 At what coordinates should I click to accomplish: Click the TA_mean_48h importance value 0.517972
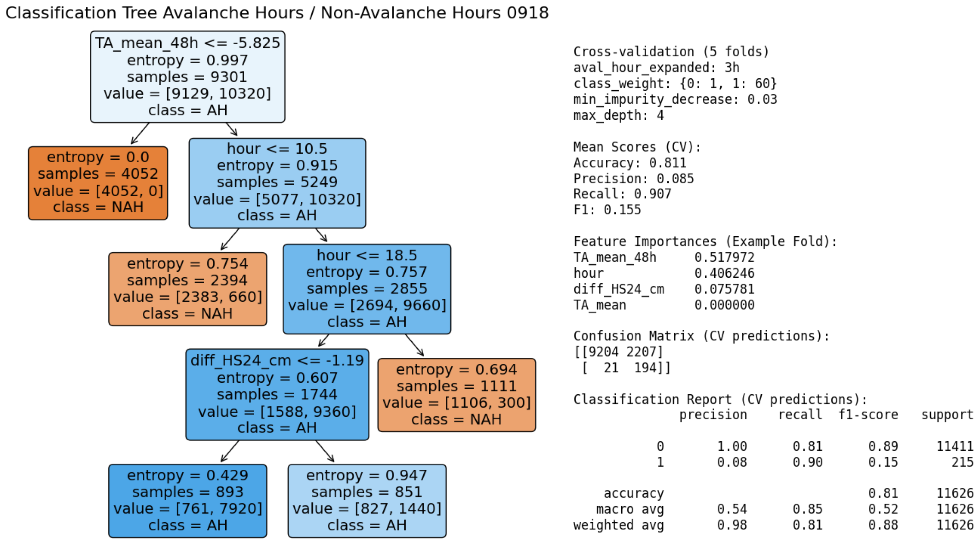click(724, 257)
